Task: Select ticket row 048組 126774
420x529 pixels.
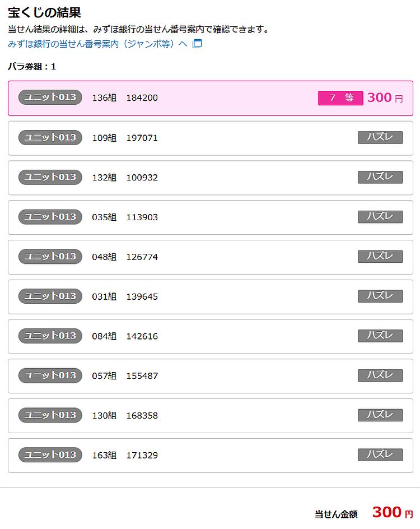Action: point(210,257)
